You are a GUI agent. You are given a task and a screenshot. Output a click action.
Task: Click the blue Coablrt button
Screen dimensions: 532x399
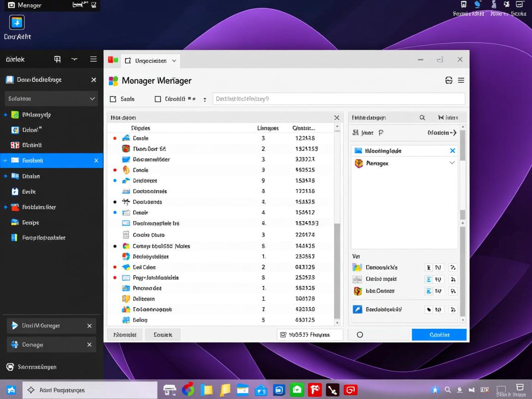[439, 334]
